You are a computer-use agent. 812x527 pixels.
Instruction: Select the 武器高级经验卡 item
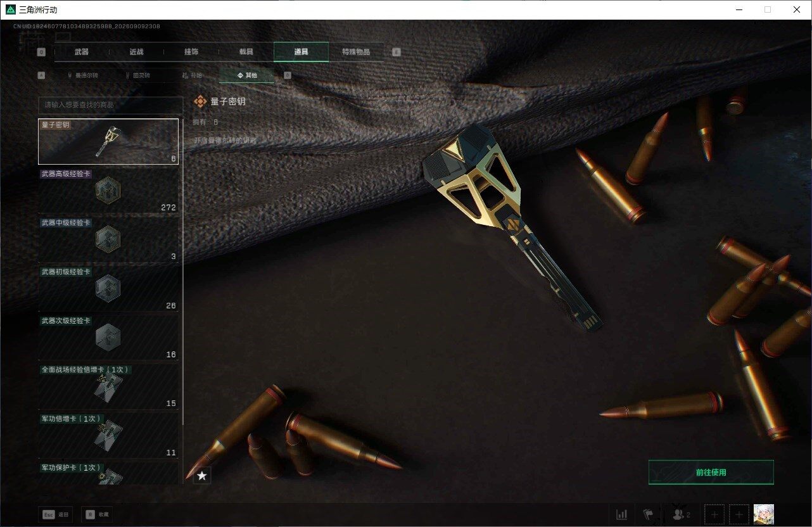[108, 191]
